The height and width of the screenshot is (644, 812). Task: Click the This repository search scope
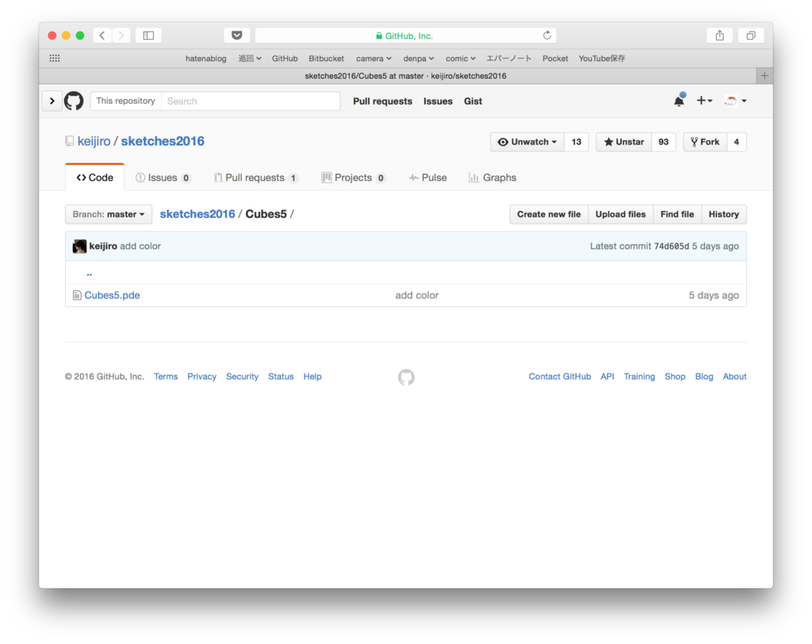click(x=126, y=101)
